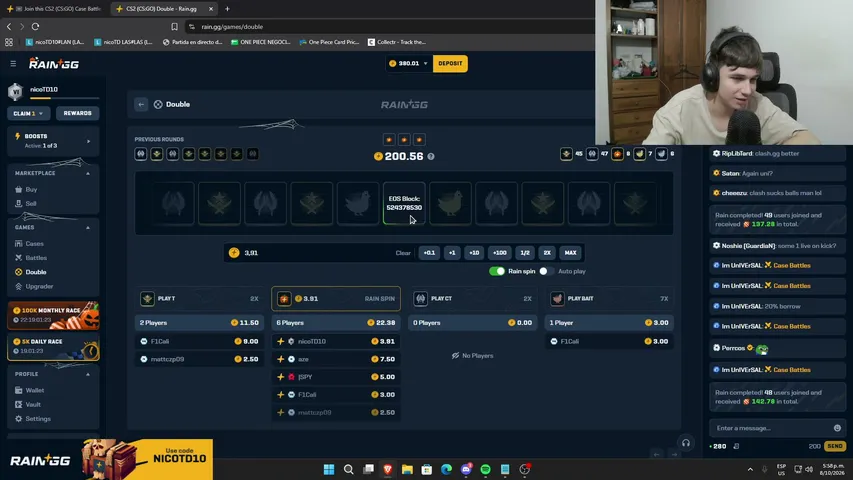This screenshot has height=480, width=853.
Task: Expand the Boosts panel arrow
Action: click(88, 141)
